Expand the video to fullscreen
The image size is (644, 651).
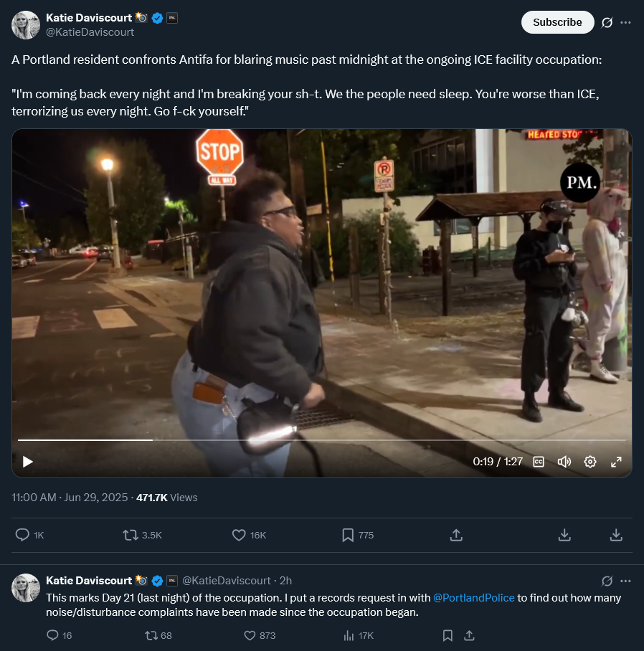(x=616, y=462)
